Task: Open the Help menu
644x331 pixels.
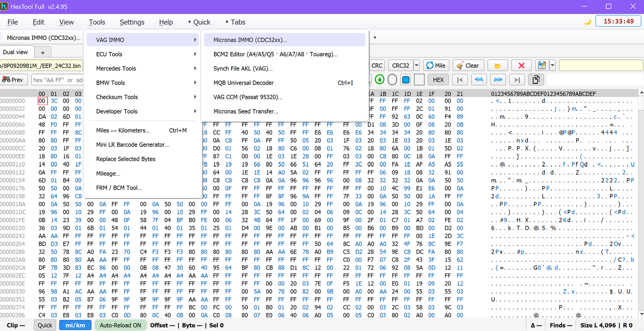Action: coord(166,22)
